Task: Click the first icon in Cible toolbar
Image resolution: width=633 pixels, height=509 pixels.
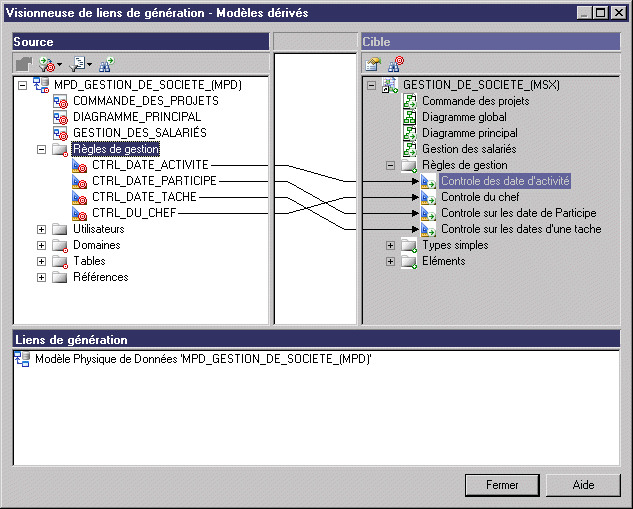Action: click(x=373, y=64)
